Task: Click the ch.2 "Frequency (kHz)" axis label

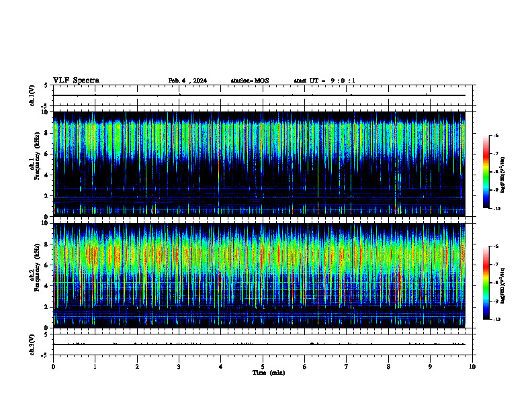Action: coord(37,267)
